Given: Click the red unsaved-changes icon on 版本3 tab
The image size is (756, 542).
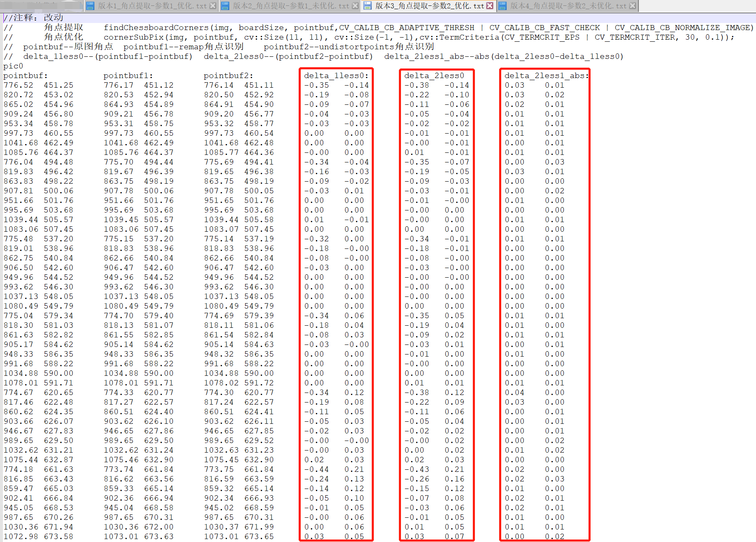Looking at the screenshot, I should pyautogui.click(x=490, y=6).
